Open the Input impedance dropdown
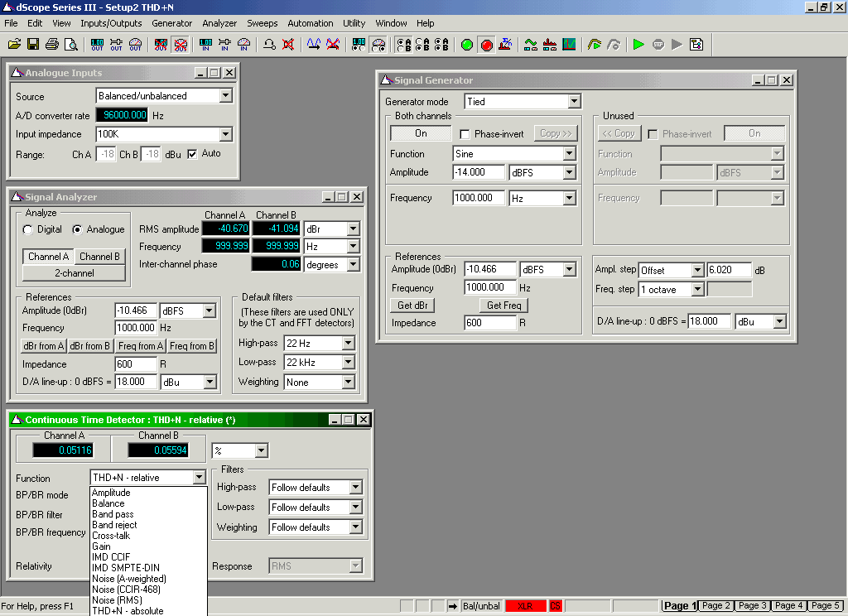Screen dimensions: 848x616 [x=225, y=134]
